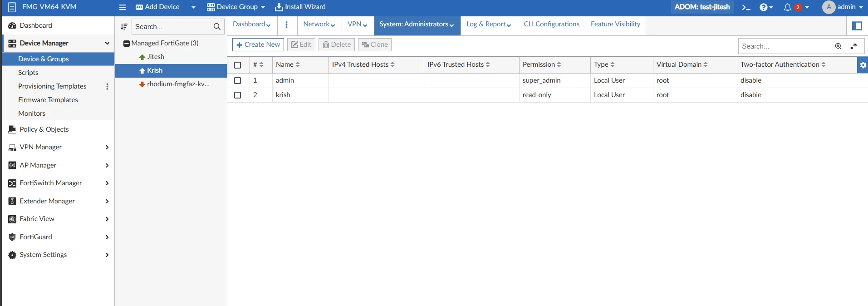This screenshot has width=868, height=306.
Task: Click the Device Manager sidebar icon
Action: click(12, 44)
